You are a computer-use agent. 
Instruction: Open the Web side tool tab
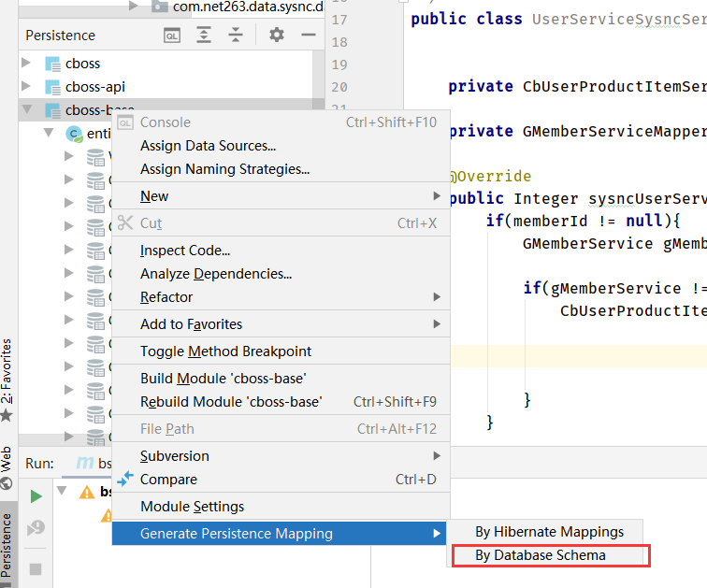tap(7, 467)
